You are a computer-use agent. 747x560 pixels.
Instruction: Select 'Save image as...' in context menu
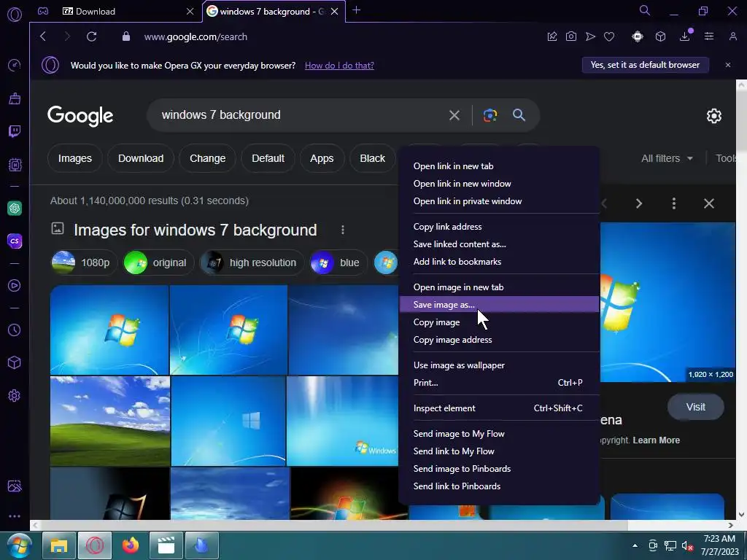[499, 305]
